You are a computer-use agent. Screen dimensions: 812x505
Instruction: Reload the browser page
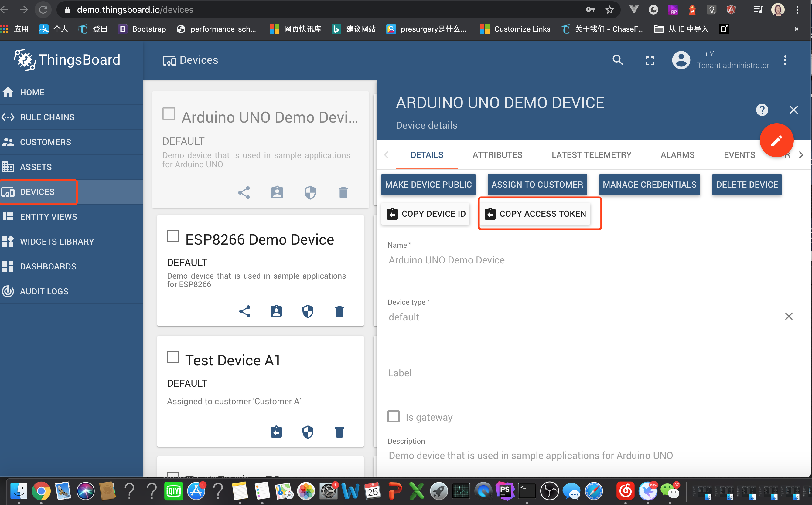click(x=43, y=10)
